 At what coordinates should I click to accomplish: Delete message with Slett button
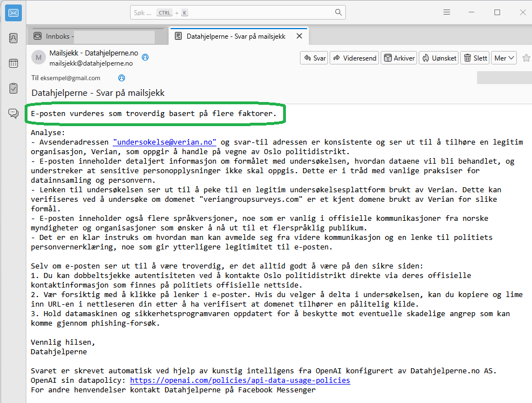tap(475, 58)
